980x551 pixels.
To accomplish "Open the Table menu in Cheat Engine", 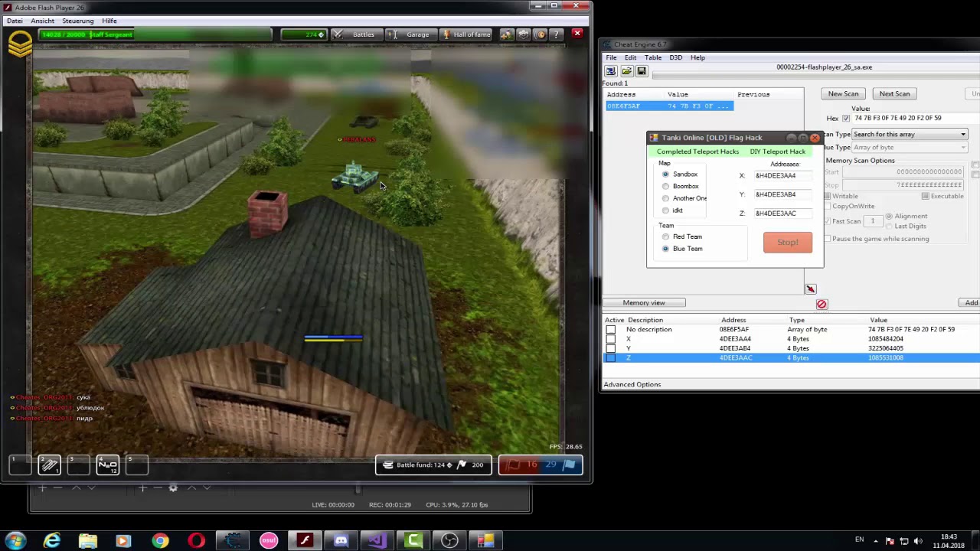I will pyautogui.click(x=653, y=57).
